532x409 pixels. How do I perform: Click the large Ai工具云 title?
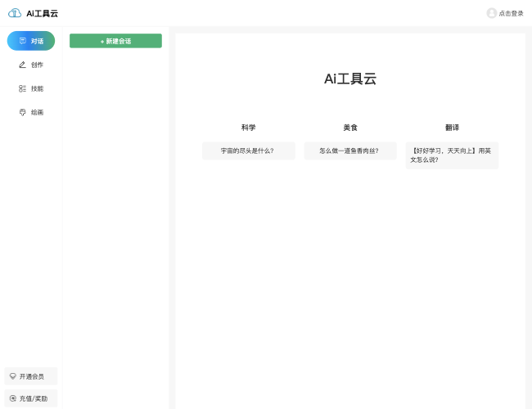[x=350, y=79]
